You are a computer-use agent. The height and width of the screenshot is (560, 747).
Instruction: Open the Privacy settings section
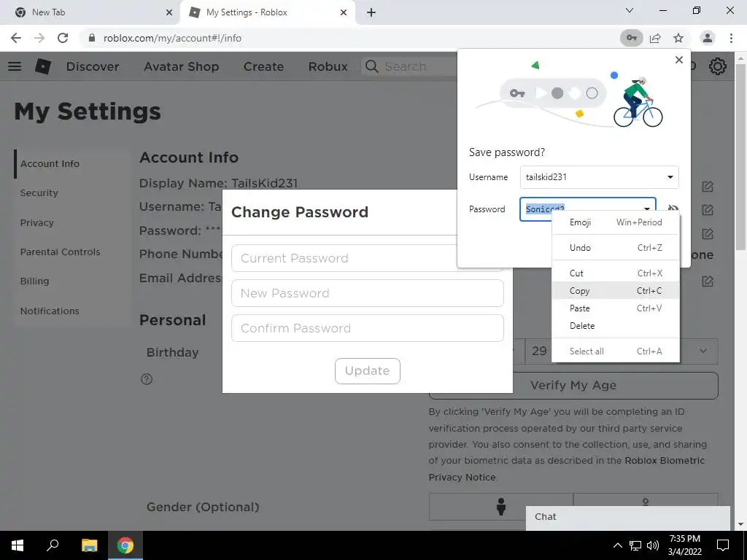coord(36,222)
